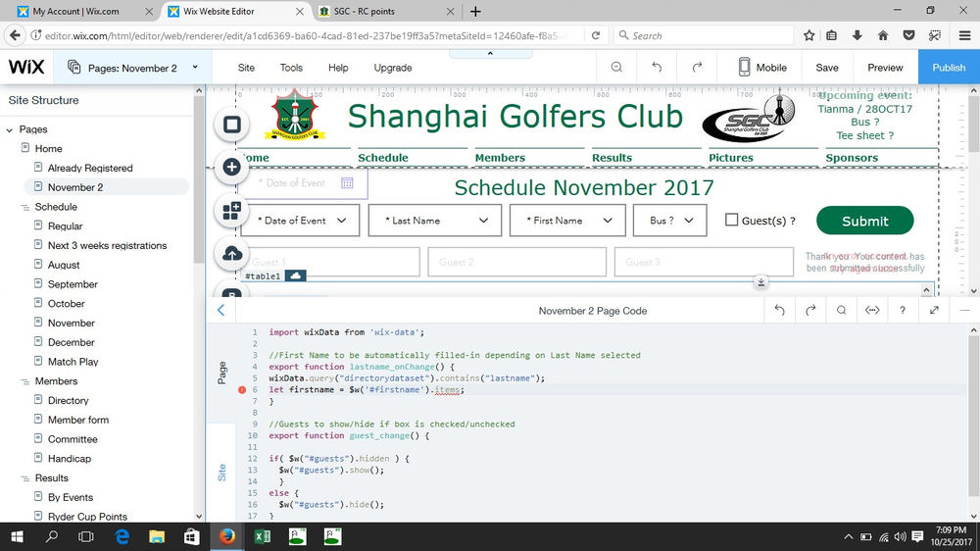Switch to Mobile view
Image resolution: width=980 pixels, height=551 pixels.
761,67
